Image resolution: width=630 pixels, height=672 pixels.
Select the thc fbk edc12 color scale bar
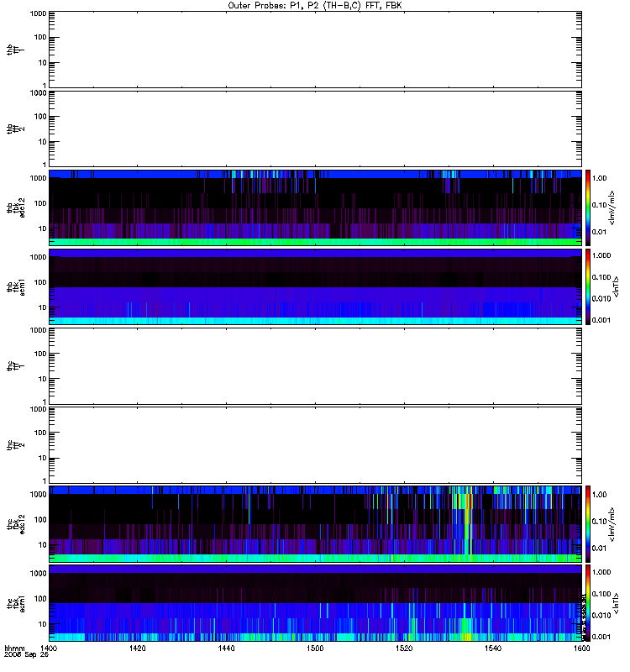[x=588, y=524]
